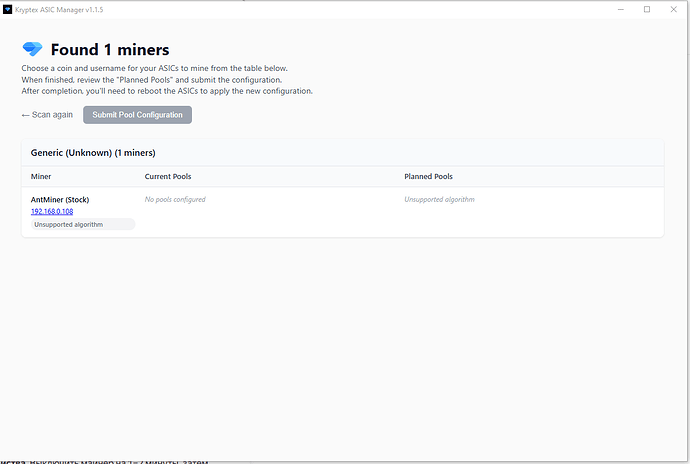This screenshot has width=690, height=464.
Task: Click the Kryptex app icon in title bar
Action: (x=7, y=9)
